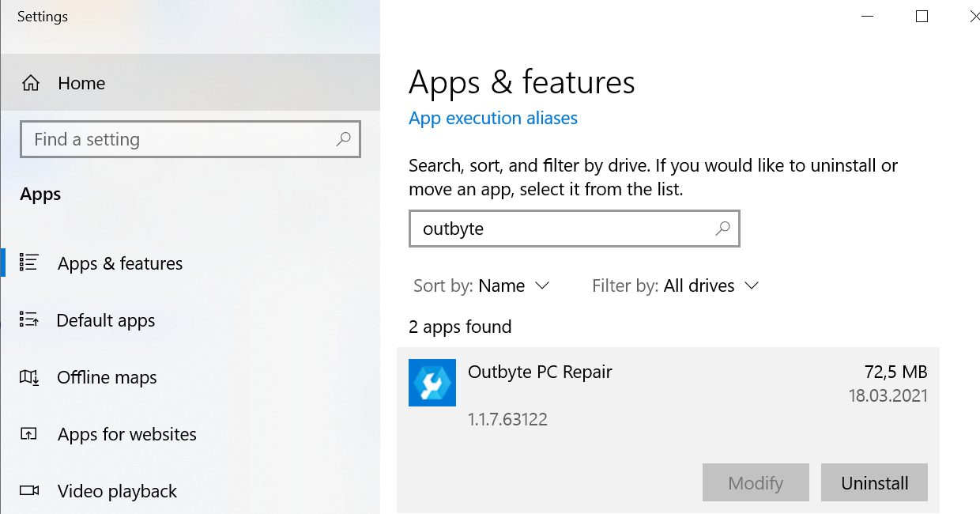The height and width of the screenshot is (514, 980).
Task: Select Home at the top of the sidebar
Action: [81, 83]
